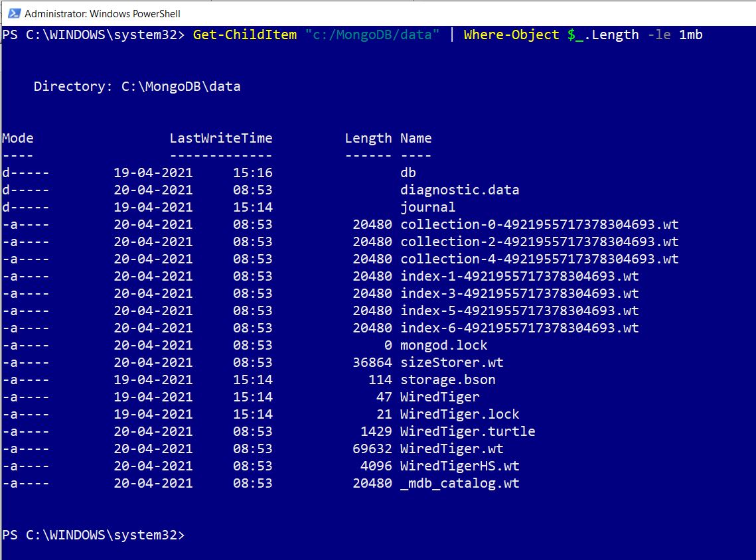Click the _mdb_catalog.wt file name
Image resolution: width=756 pixels, height=560 pixels.
click(459, 483)
